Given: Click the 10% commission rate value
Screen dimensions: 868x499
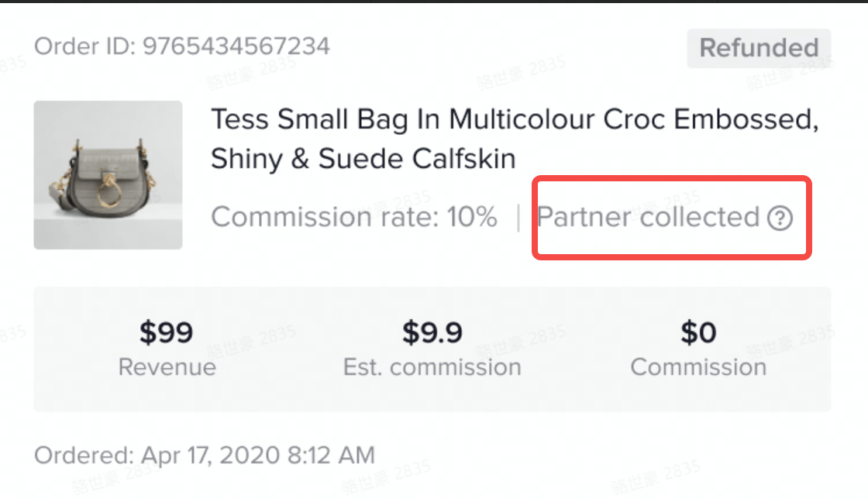Looking at the screenshot, I should click(x=472, y=218).
